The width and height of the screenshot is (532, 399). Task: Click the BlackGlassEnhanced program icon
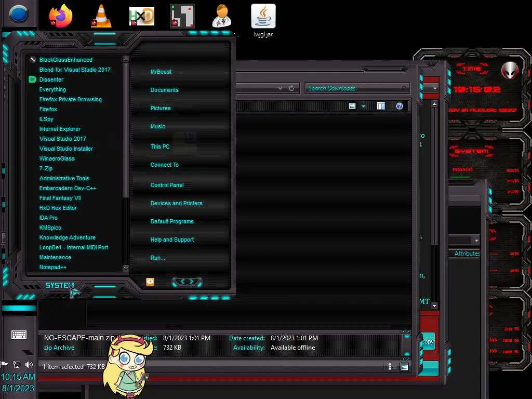(x=33, y=60)
